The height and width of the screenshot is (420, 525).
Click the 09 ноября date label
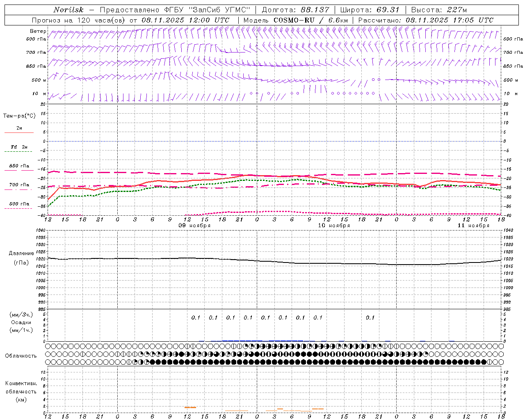point(194,226)
